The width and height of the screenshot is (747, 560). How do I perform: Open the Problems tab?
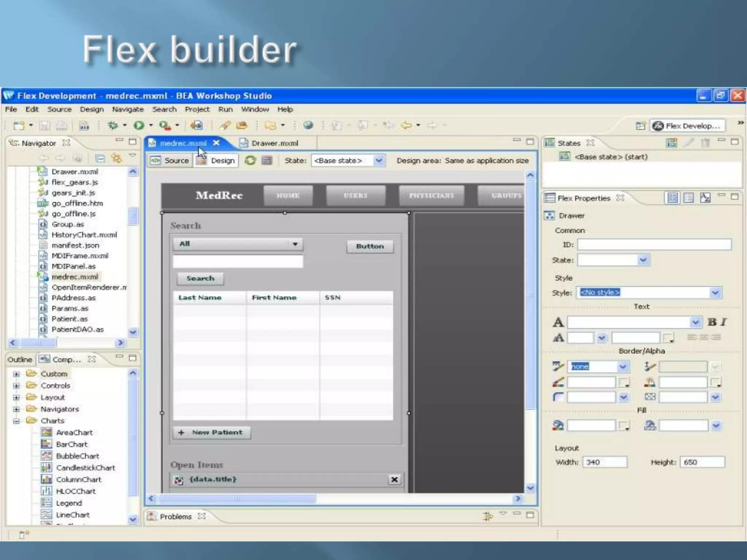click(x=175, y=517)
